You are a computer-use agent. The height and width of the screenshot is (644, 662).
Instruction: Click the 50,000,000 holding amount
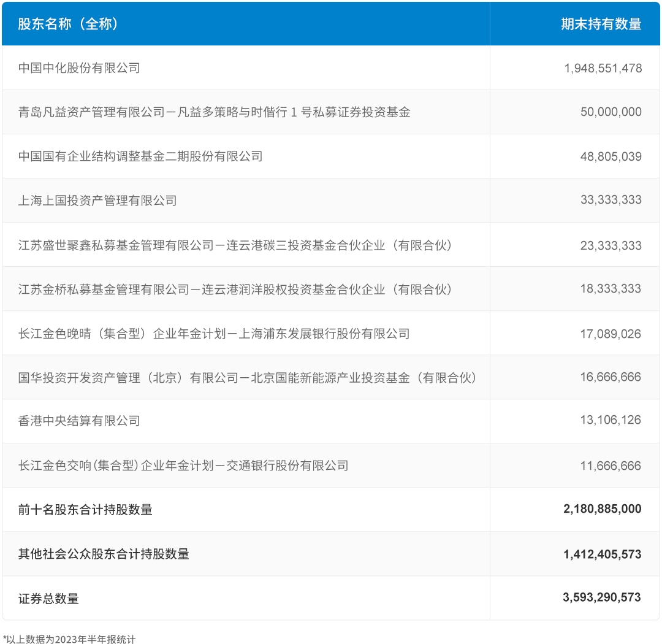pos(611,112)
